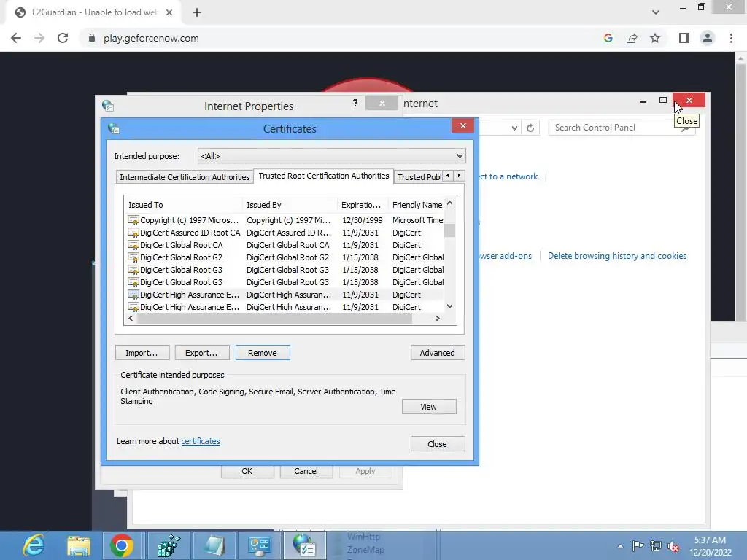Click the volume muted tray icon
Image resolution: width=747 pixels, height=560 pixels.
[673, 546]
